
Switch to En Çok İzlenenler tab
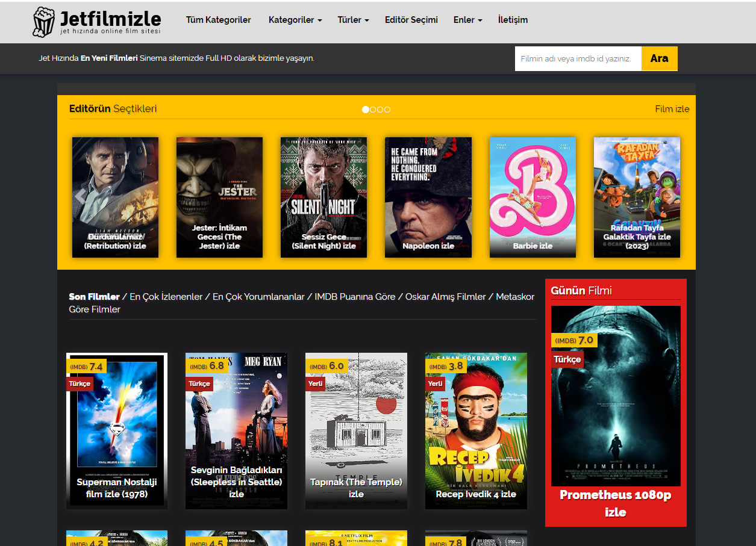[x=166, y=297]
